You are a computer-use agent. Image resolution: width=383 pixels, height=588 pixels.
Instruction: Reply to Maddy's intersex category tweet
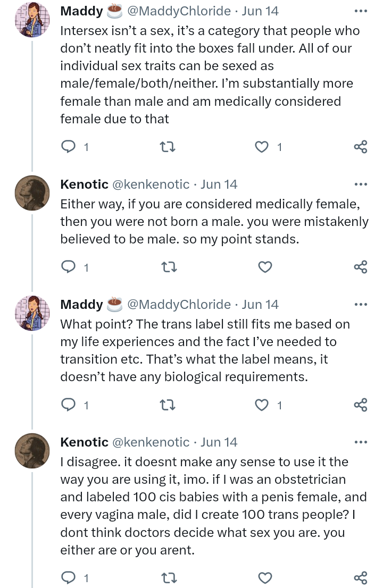click(69, 147)
